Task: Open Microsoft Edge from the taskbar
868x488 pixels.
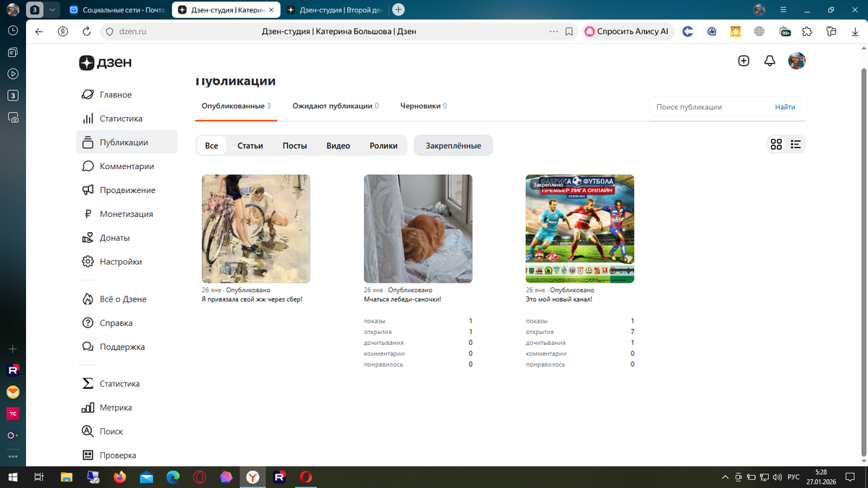Action: tap(173, 477)
